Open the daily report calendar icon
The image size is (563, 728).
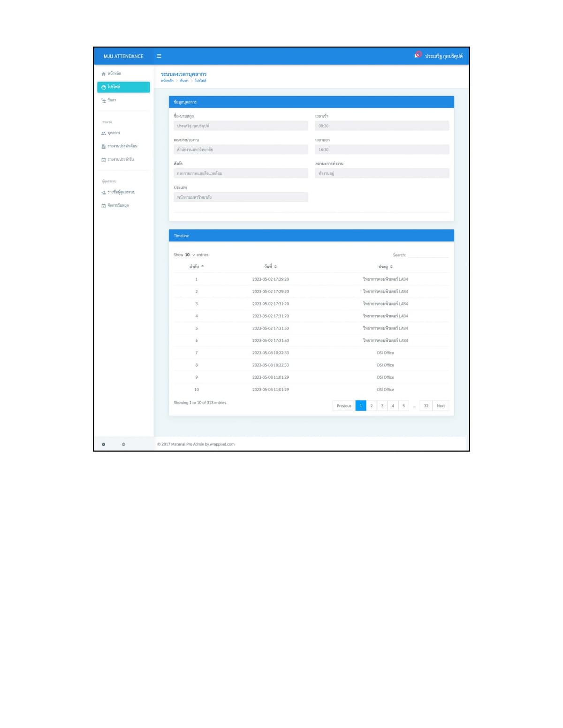tap(104, 159)
